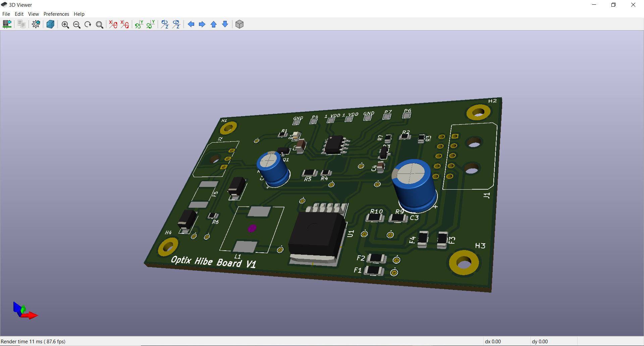This screenshot has width=644, height=346.
Task: Move board left with blue arrow
Action: click(191, 24)
